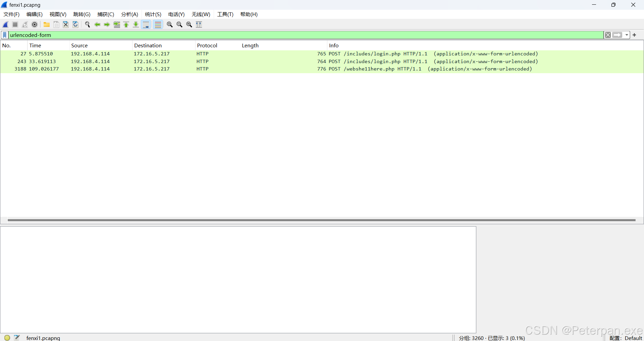Restore down the Wireshark window
Viewport: 644px width, 341px height.
[613, 5]
